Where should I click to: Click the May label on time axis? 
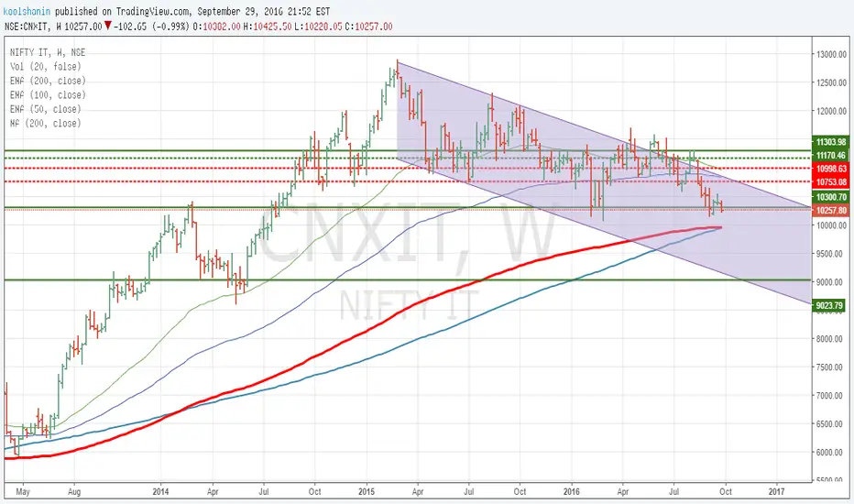tap(23, 491)
